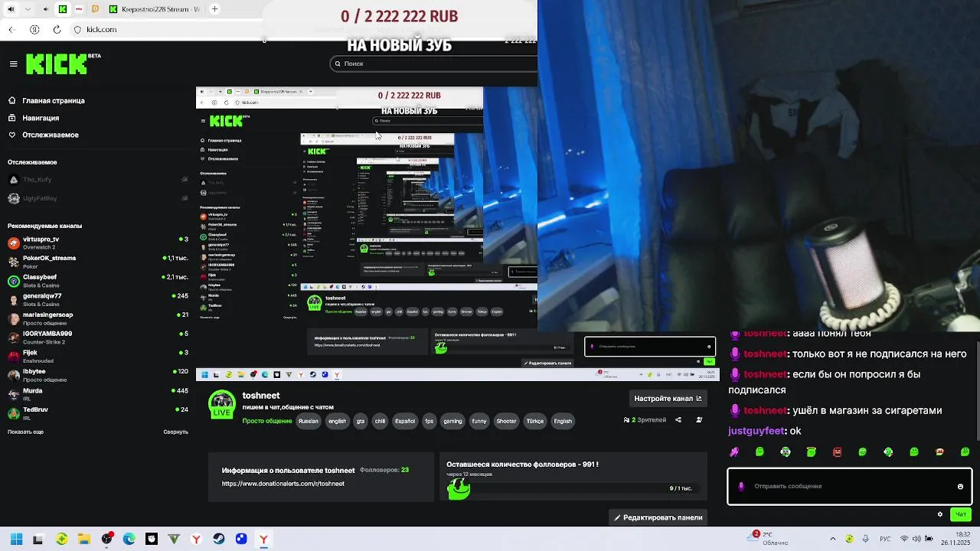Select the fps tag
This screenshot has width=980, height=551.
(x=430, y=421)
